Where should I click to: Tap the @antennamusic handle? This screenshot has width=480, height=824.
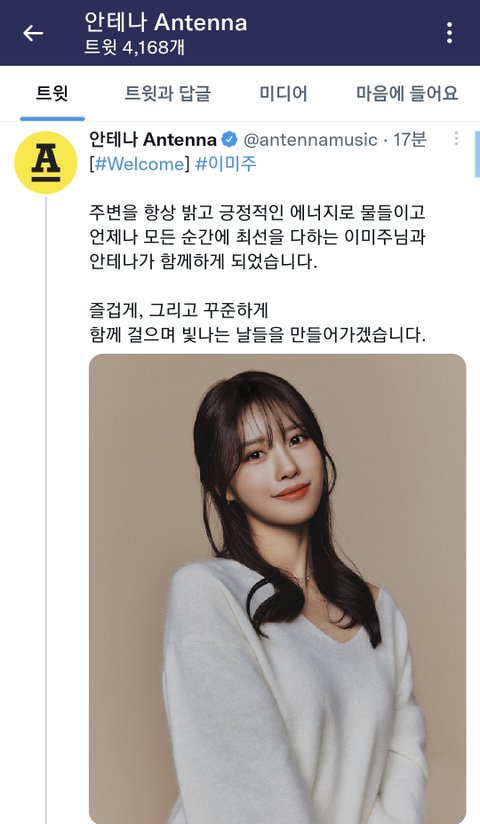310,140
